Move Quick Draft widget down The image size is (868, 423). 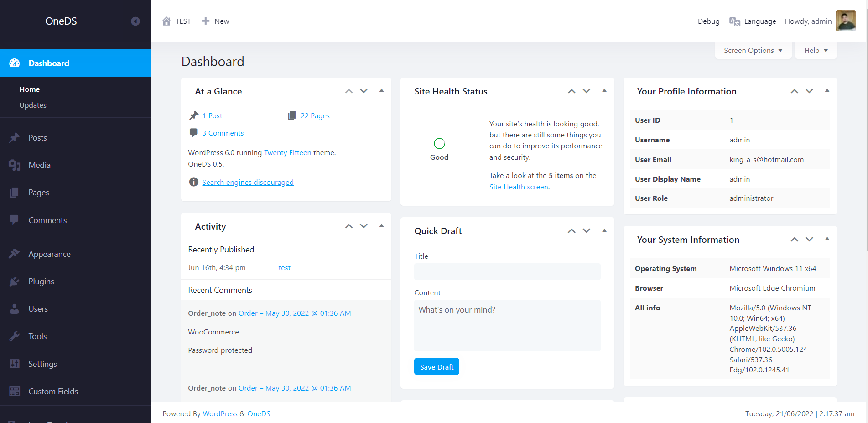click(587, 231)
